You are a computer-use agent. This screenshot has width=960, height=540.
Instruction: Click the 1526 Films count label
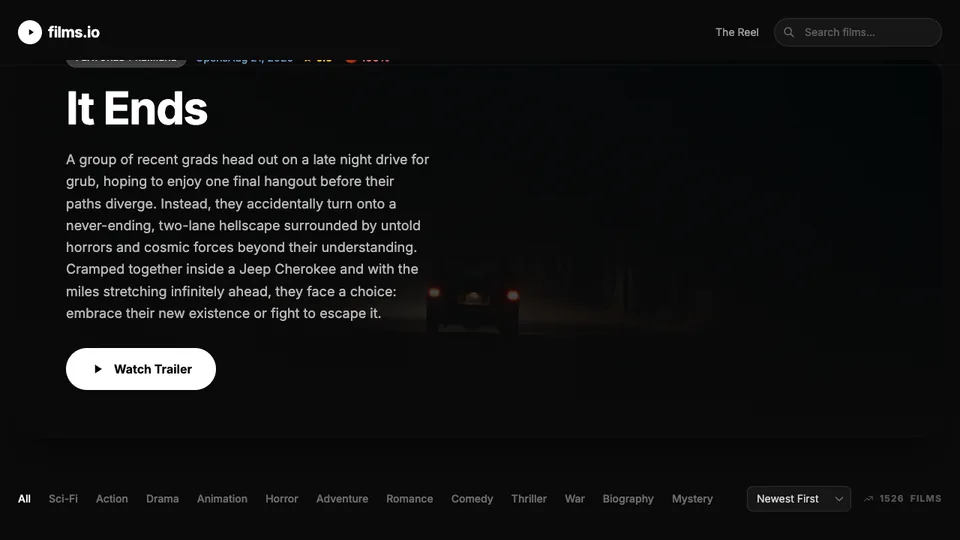point(910,498)
